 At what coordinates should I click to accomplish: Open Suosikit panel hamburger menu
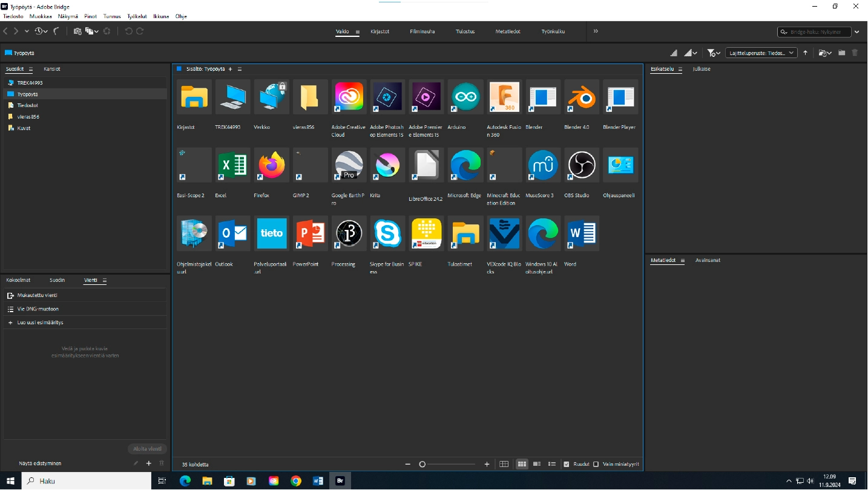(31, 69)
